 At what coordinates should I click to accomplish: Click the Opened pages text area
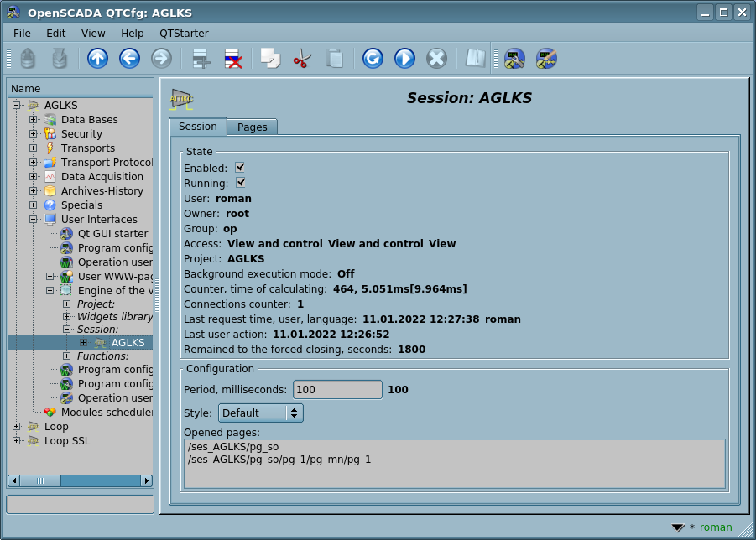[455, 464]
